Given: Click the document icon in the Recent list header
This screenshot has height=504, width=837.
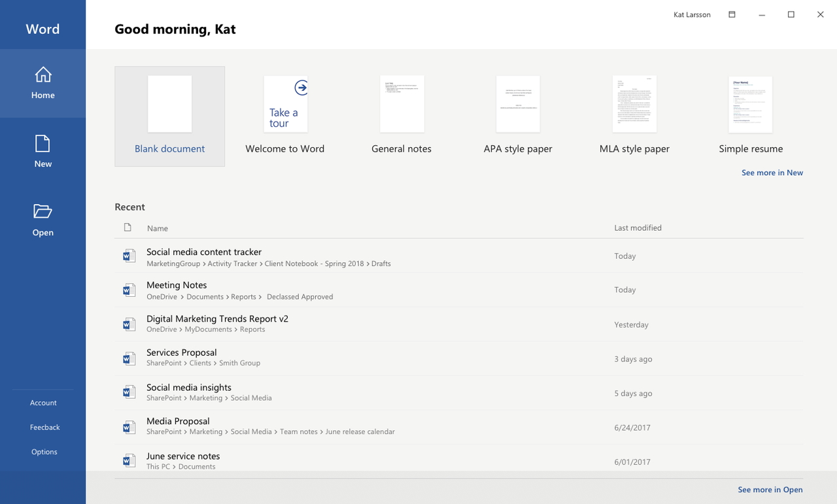Looking at the screenshot, I should pyautogui.click(x=129, y=227).
